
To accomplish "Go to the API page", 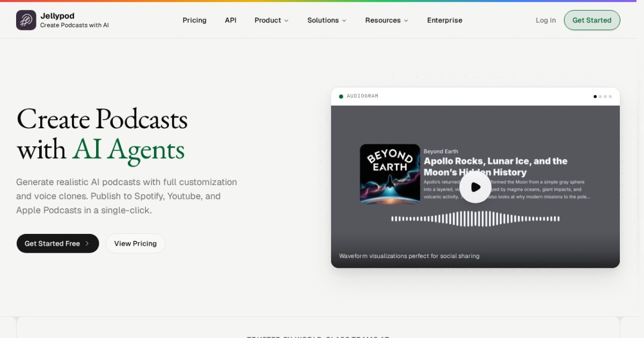I will coord(231,20).
